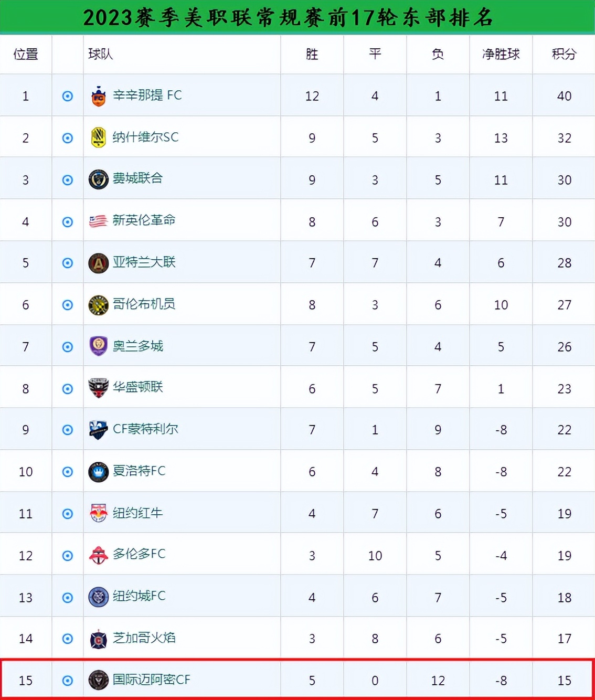Click the 位置 column header
595x700 pixels.
[26, 54]
